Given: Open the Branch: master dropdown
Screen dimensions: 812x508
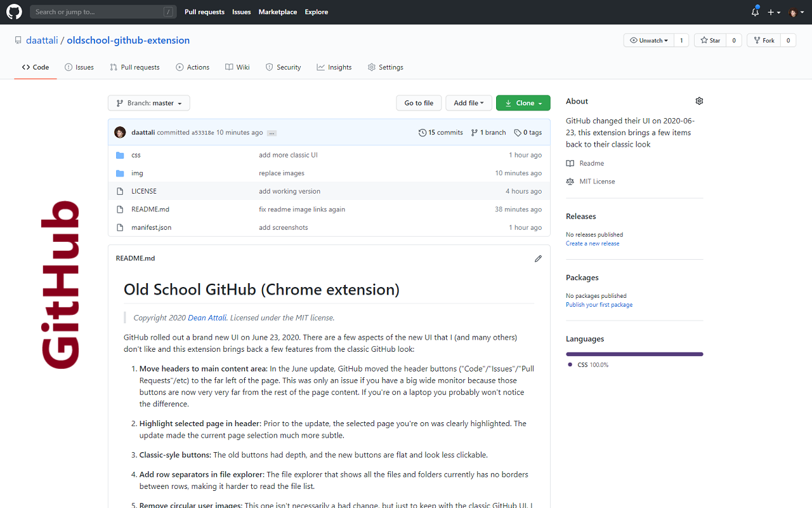Looking at the screenshot, I should pyautogui.click(x=148, y=102).
